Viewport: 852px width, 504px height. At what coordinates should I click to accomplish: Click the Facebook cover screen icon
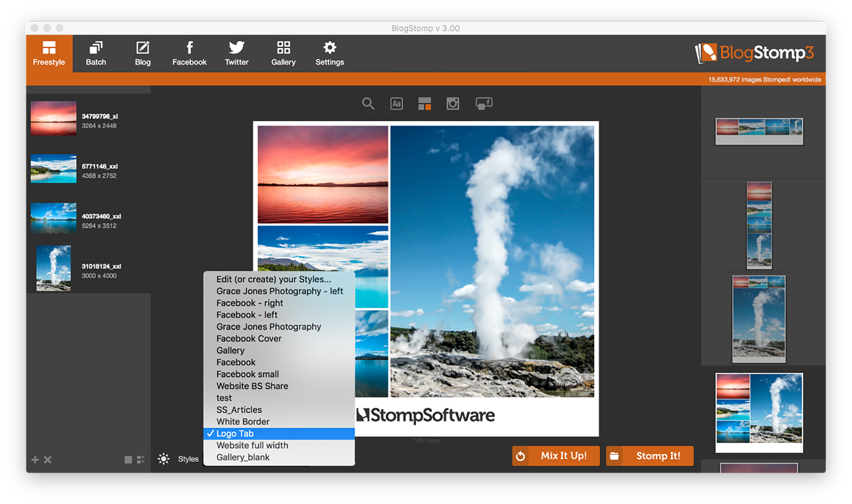point(484,103)
